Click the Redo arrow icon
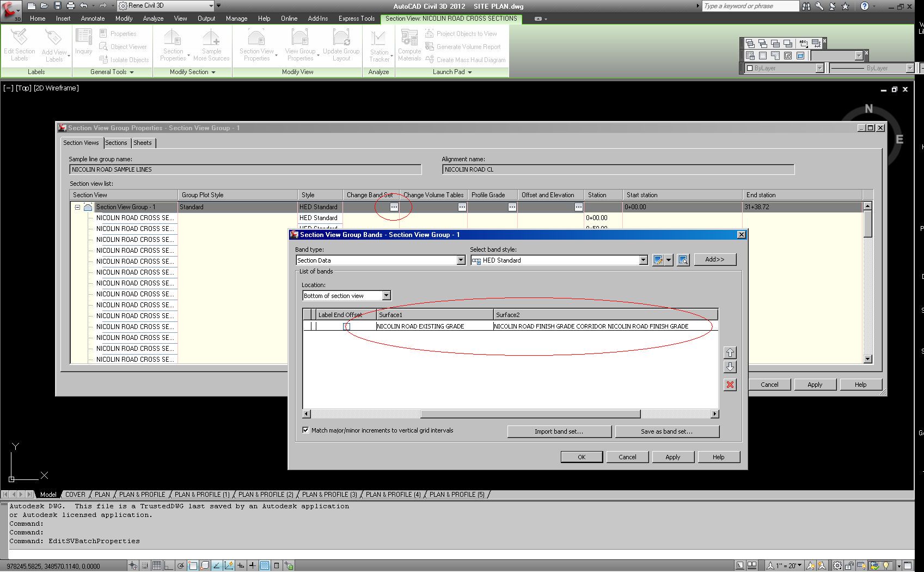Viewport: 924px width, 572px height. pyautogui.click(x=103, y=5)
